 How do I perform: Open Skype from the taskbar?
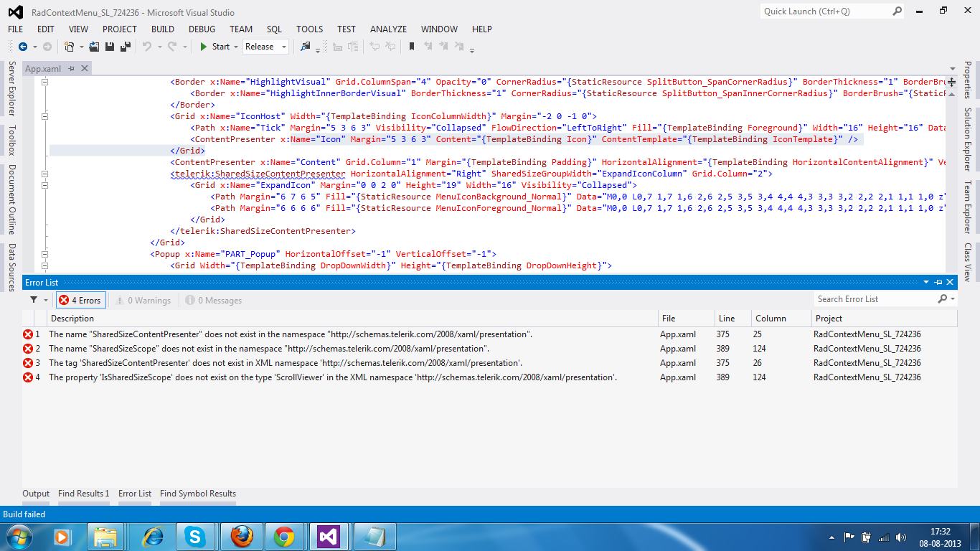tap(194, 536)
